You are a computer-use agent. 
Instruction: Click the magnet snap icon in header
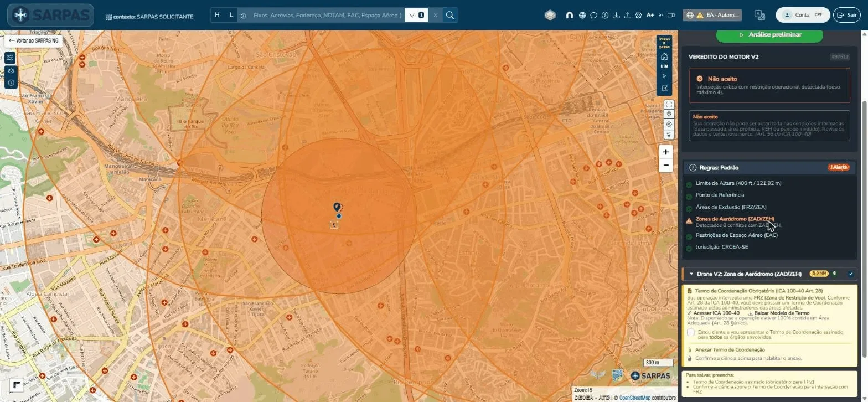(569, 16)
